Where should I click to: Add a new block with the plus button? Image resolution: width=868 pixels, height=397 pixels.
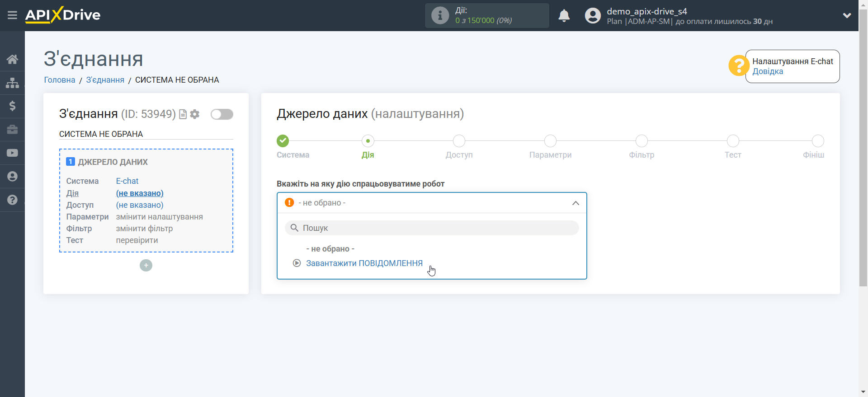pyautogui.click(x=146, y=266)
